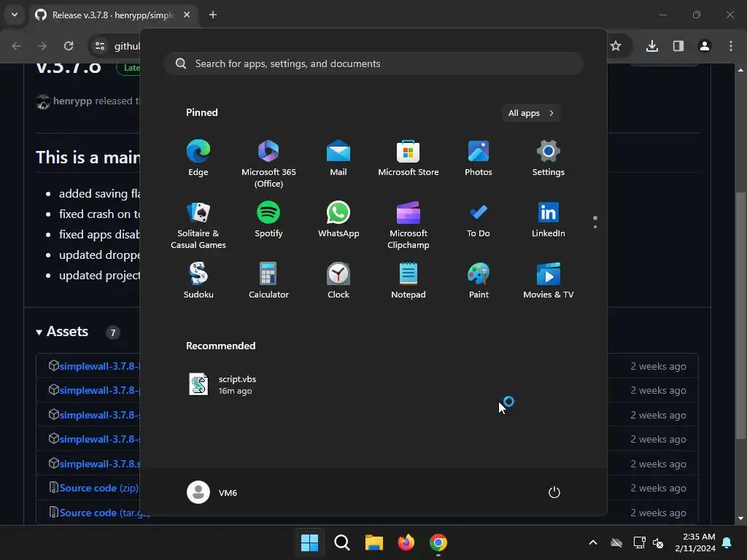Image resolution: width=747 pixels, height=560 pixels.
Task: Open clock and date flyout
Action: point(695,542)
